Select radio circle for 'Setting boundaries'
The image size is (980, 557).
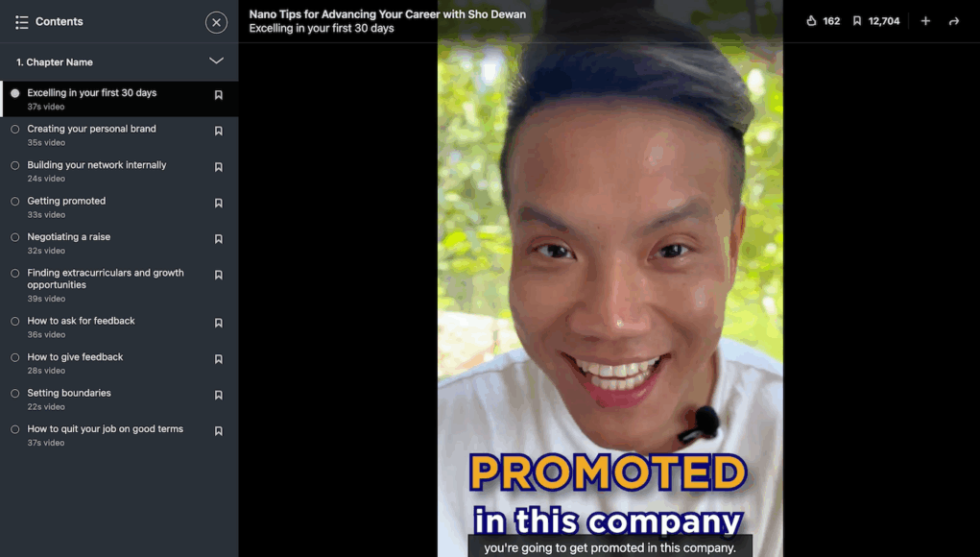pos(15,394)
